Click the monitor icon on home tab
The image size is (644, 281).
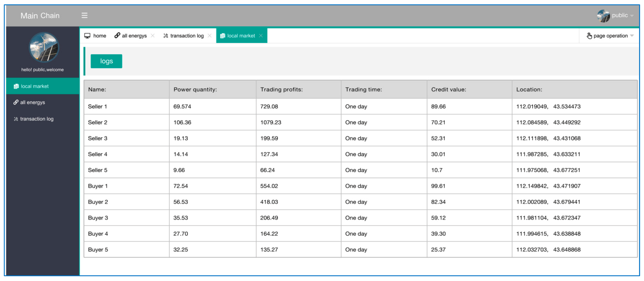[87, 36]
